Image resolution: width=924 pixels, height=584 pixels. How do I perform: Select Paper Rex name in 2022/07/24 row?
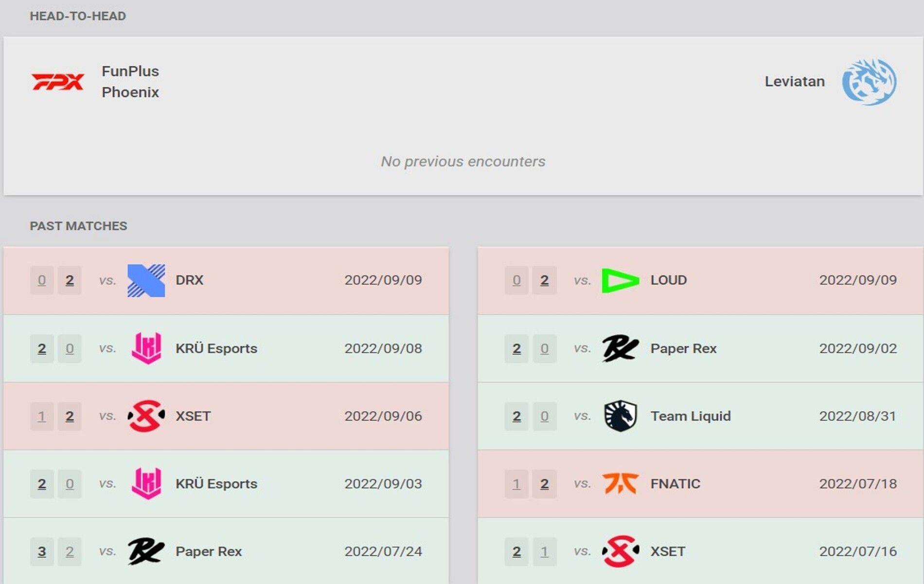[209, 551]
